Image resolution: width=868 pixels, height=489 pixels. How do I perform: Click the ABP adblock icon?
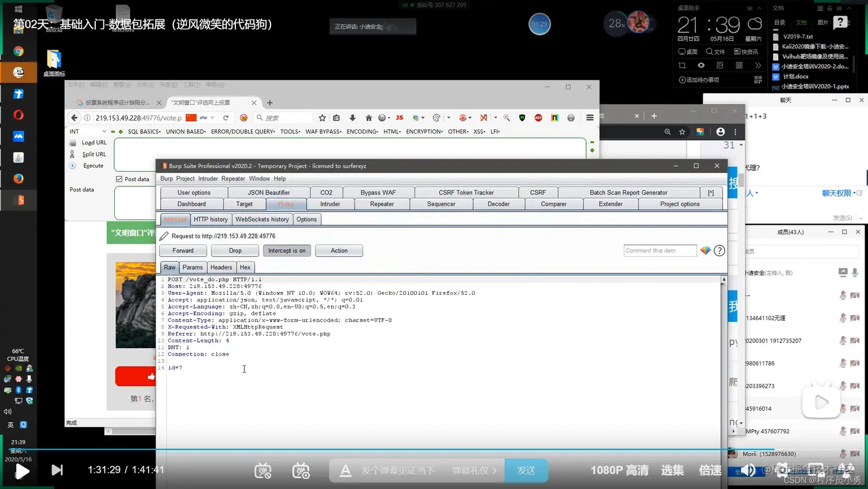coord(538,118)
